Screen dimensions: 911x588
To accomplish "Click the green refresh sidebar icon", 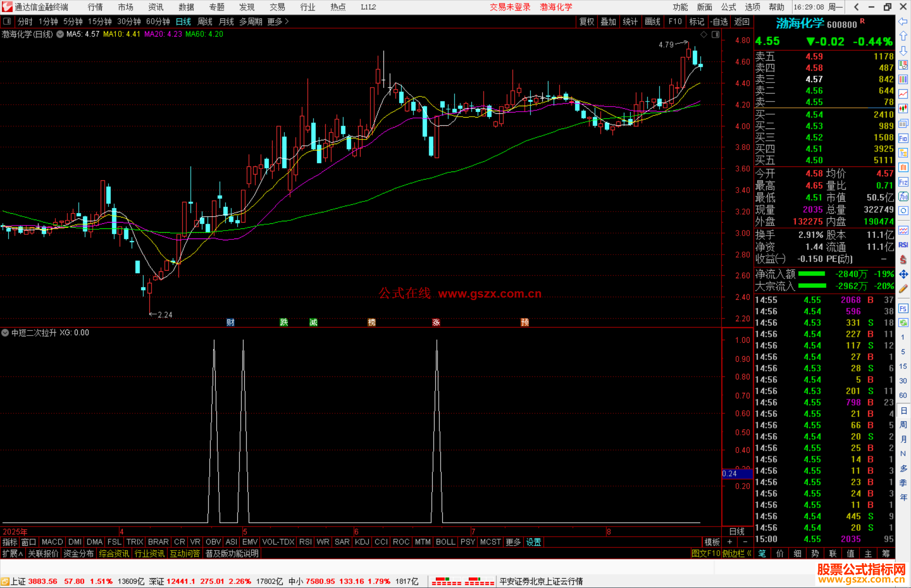I will pyautogui.click(x=903, y=323).
